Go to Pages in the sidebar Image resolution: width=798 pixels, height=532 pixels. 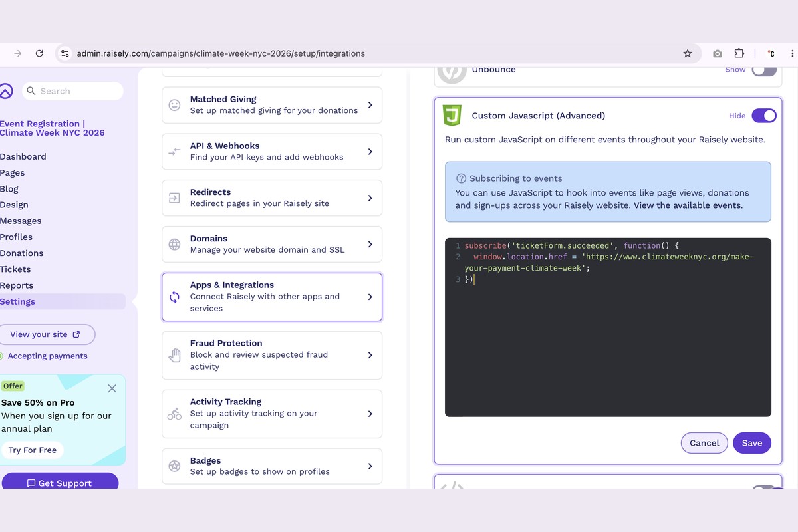13,172
